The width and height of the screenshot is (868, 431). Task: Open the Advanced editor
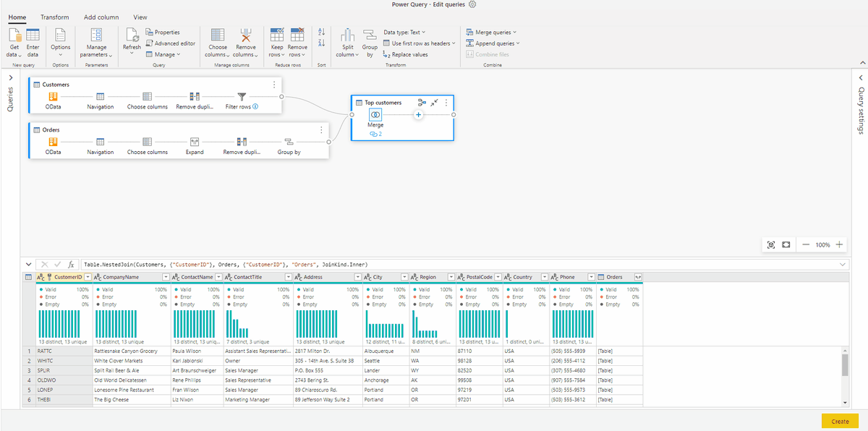[170, 43]
